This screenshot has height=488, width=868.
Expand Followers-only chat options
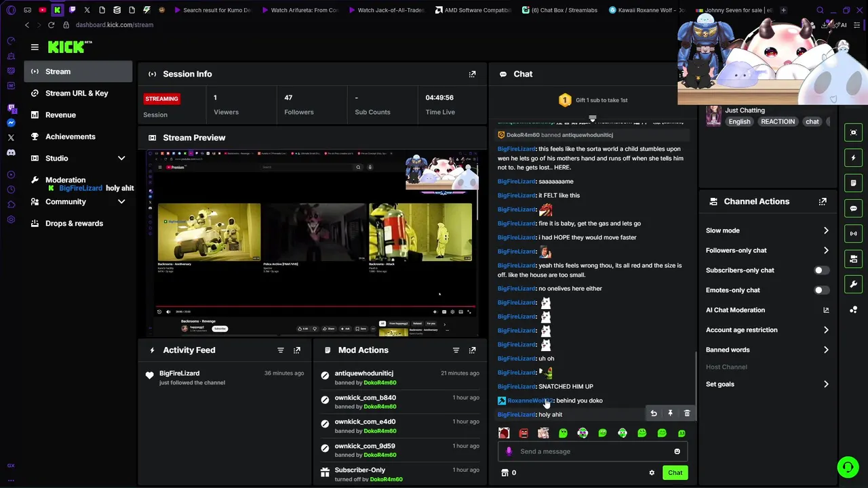(x=826, y=251)
